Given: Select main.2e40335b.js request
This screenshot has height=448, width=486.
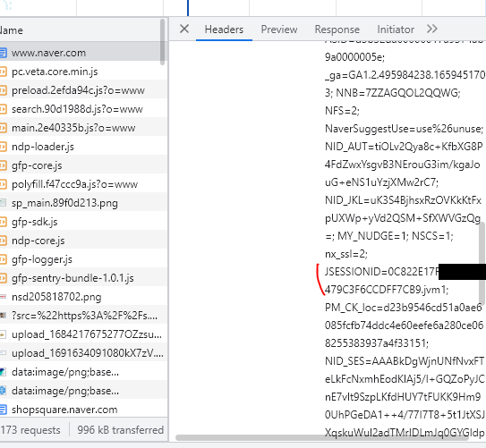Looking at the screenshot, I should pos(84,128).
